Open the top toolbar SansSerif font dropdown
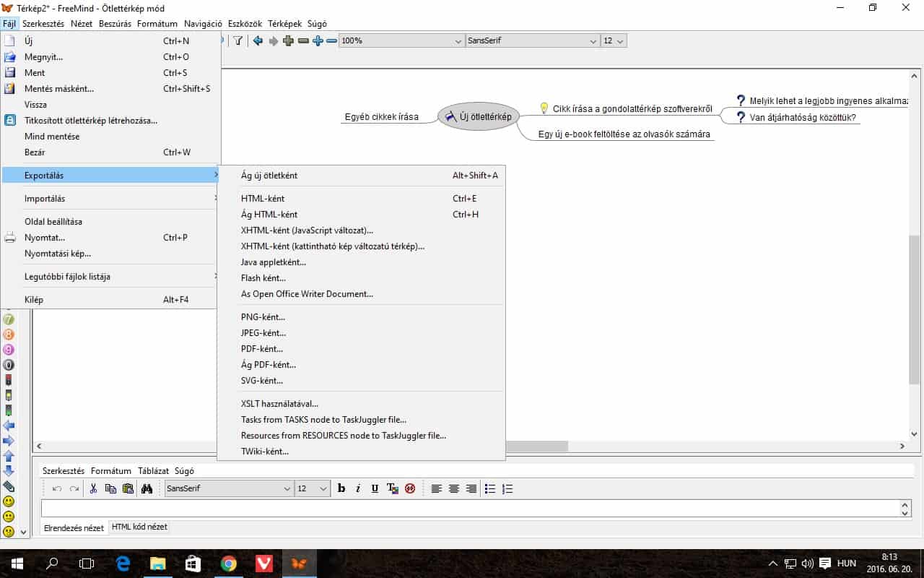This screenshot has width=924, height=578. click(x=533, y=41)
